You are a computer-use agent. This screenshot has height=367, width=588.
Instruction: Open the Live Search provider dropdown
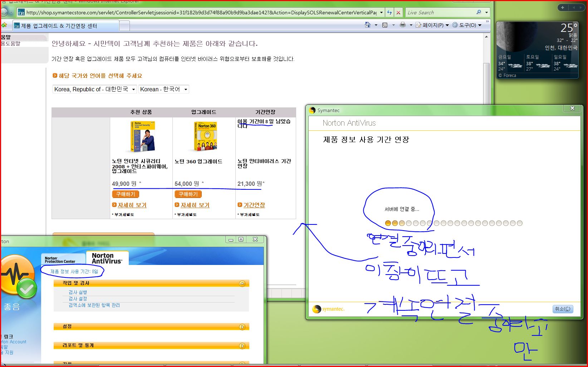coord(486,12)
